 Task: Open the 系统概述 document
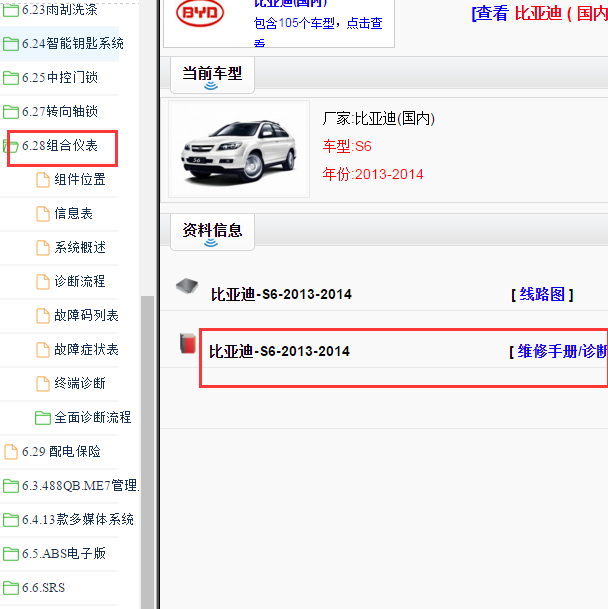pos(80,247)
